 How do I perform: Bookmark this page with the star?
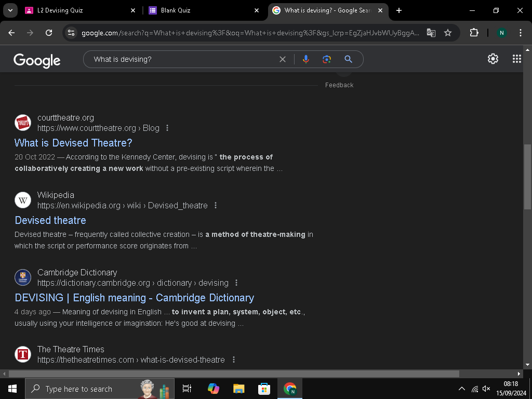[448, 33]
